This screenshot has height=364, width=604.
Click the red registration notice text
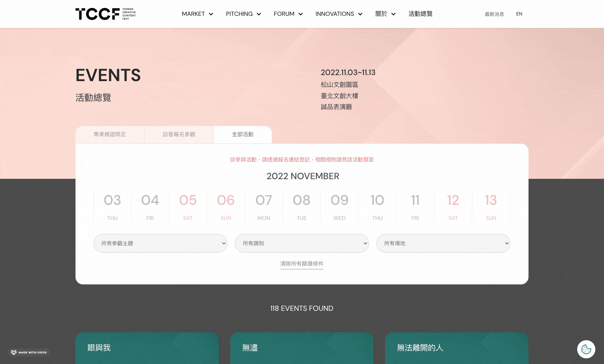pyautogui.click(x=302, y=160)
